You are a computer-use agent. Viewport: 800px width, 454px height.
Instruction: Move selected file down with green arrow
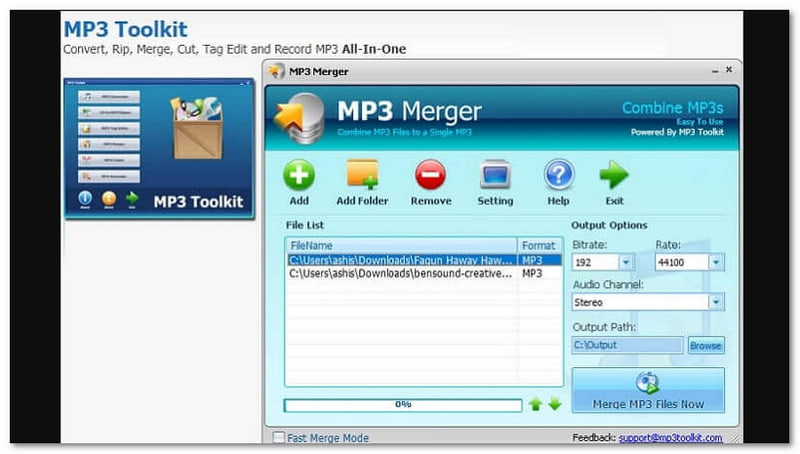555,405
